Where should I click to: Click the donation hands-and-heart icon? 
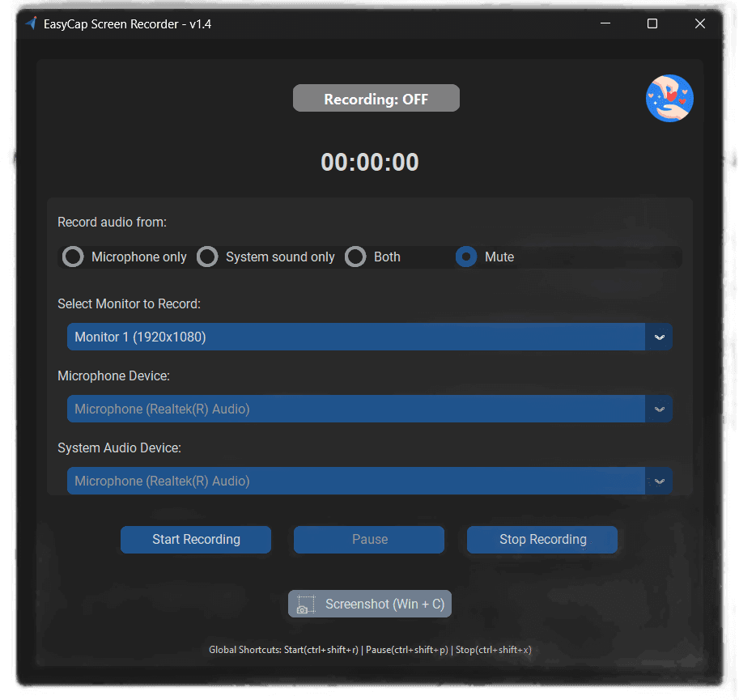tap(669, 99)
